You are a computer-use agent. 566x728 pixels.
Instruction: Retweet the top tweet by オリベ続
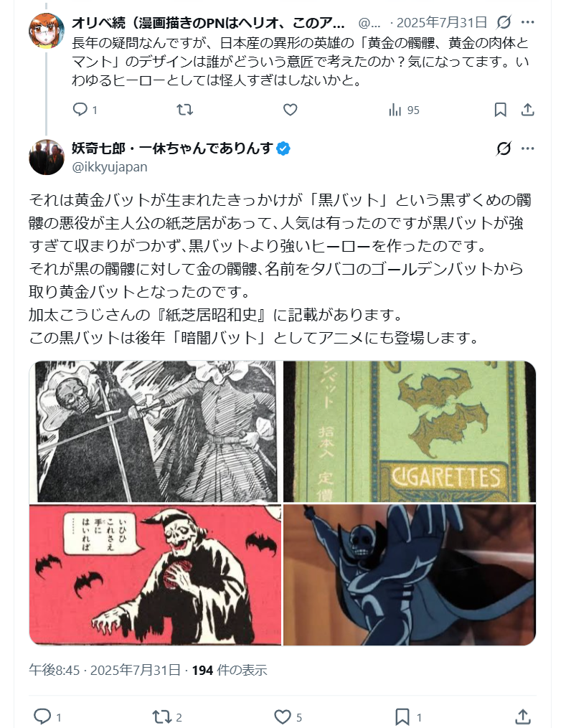point(185,110)
